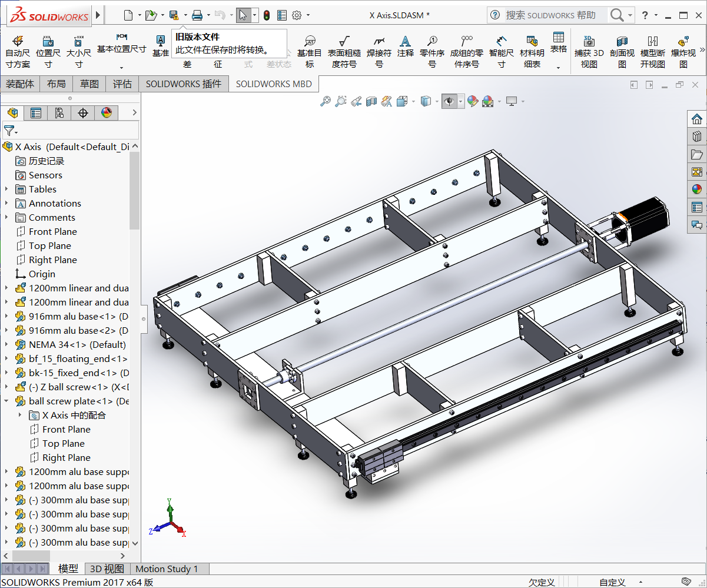Open the 3D 视图 bottom tab
This screenshot has width=707, height=588.
(x=107, y=569)
